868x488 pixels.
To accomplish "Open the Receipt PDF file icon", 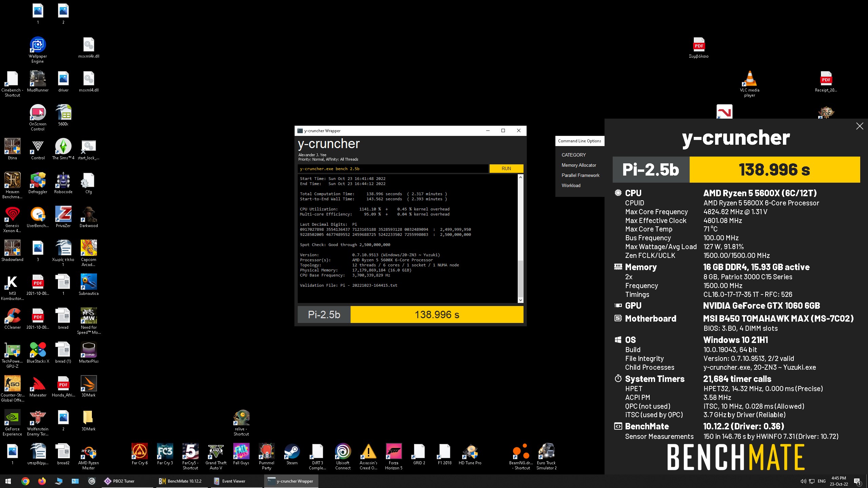I will pyautogui.click(x=826, y=81).
